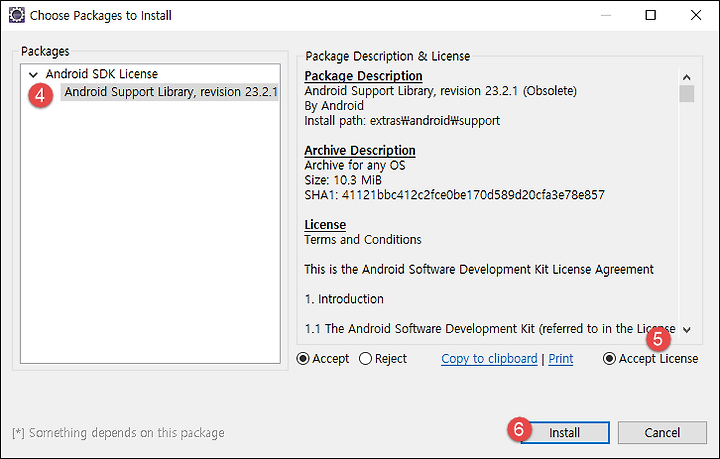Click the license description scrollbar thumb

point(687,94)
